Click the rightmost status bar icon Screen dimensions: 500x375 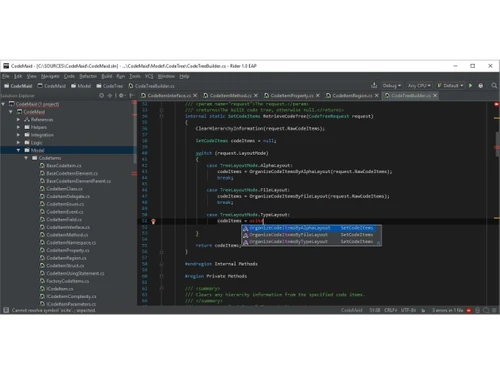pos(494,310)
